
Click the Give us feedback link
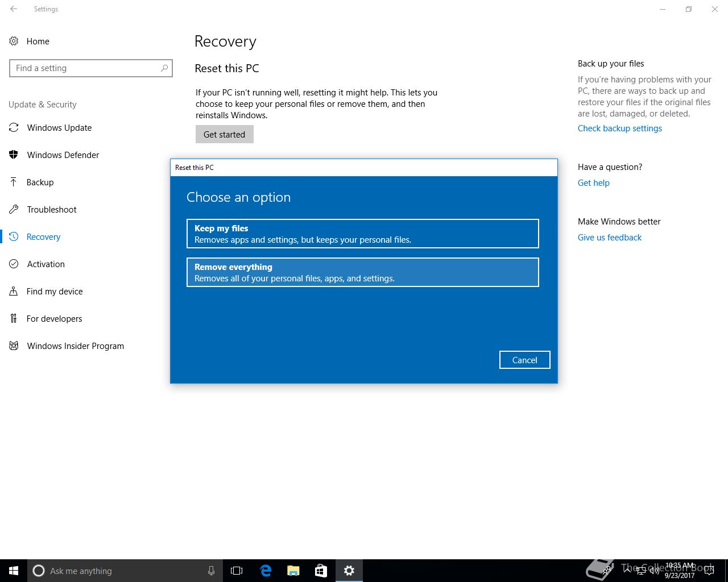click(x=610, y=238)
